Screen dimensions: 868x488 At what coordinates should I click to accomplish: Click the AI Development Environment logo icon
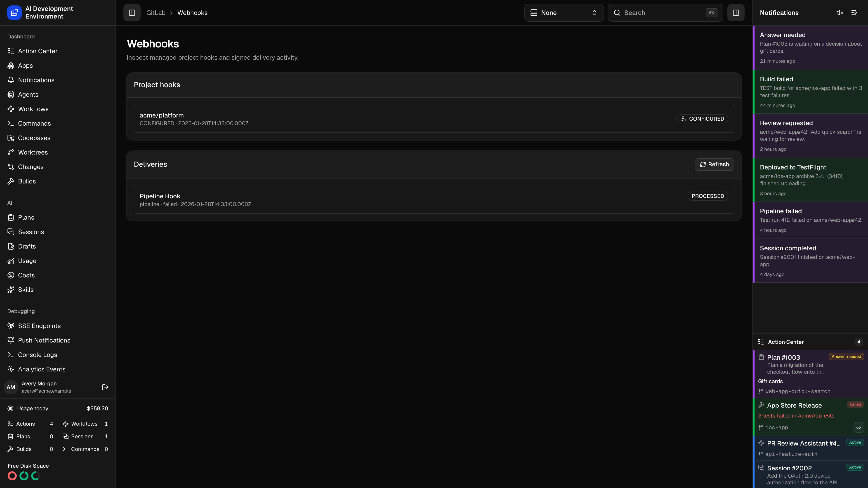(x=14, y=13)
